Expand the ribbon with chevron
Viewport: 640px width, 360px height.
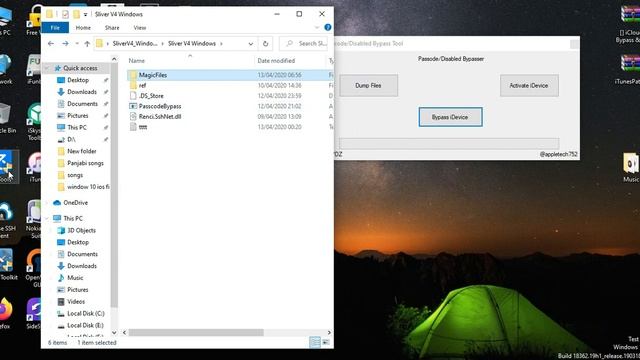(x=317, y=27)
